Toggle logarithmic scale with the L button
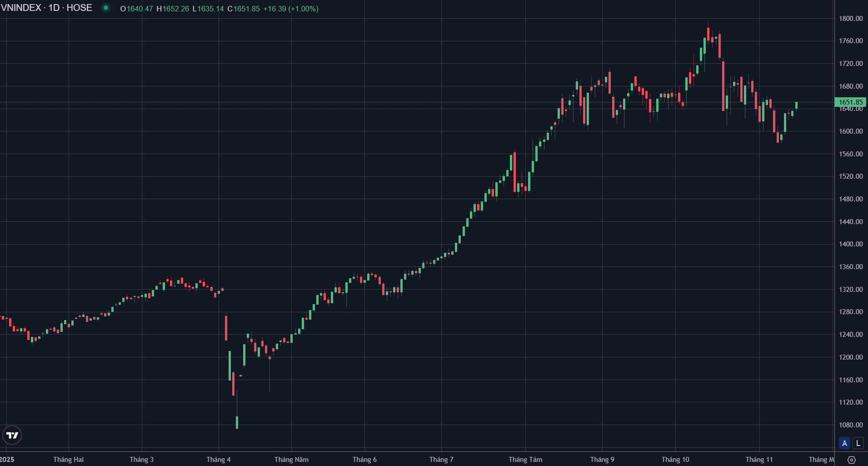The image size is (868, 466). pyautogui.click(x=858, y=443)
